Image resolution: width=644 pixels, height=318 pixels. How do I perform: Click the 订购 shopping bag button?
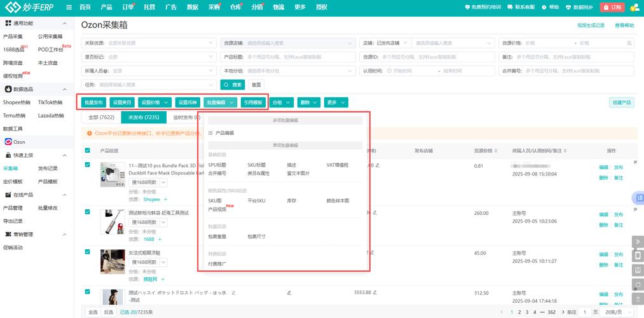pos(612,8)
